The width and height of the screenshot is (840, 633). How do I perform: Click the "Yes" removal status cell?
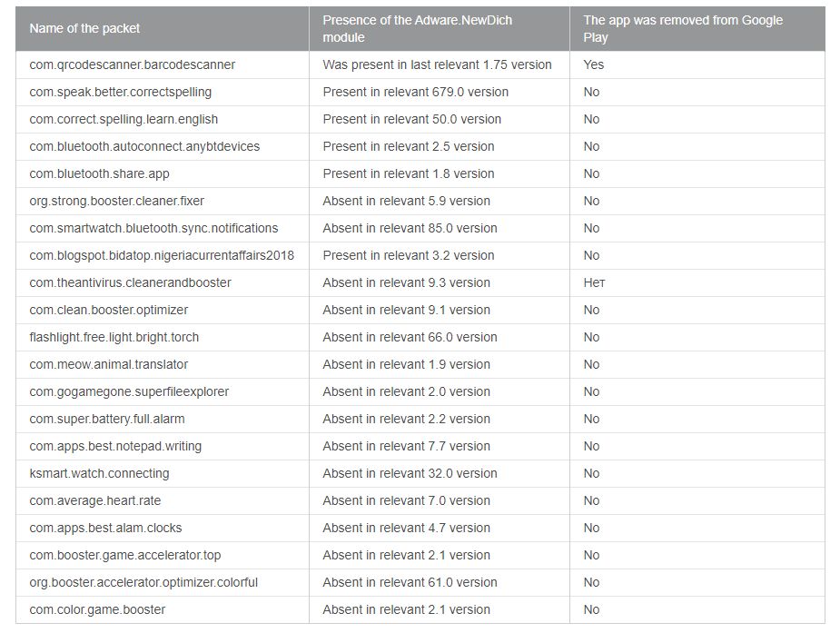coord(594,64)
